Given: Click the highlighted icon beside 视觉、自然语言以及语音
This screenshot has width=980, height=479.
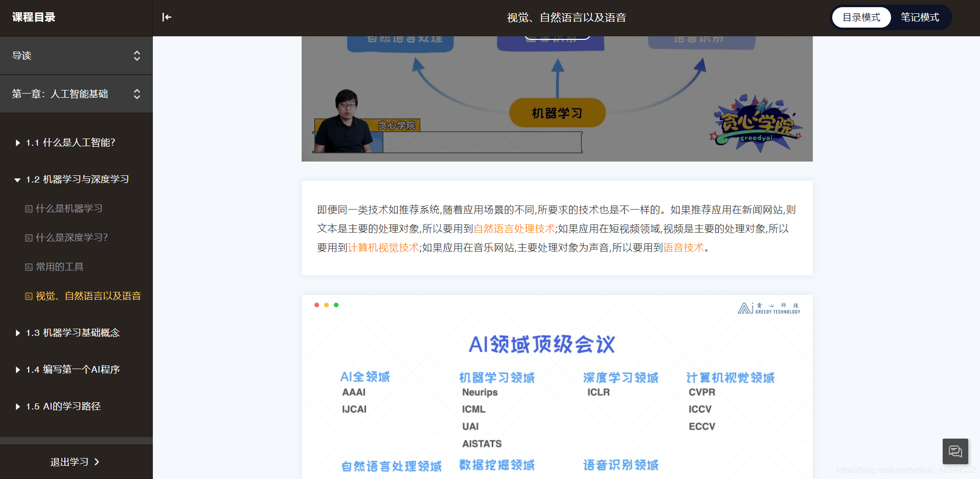Looking at the screenshot, I should click(28, 296).
